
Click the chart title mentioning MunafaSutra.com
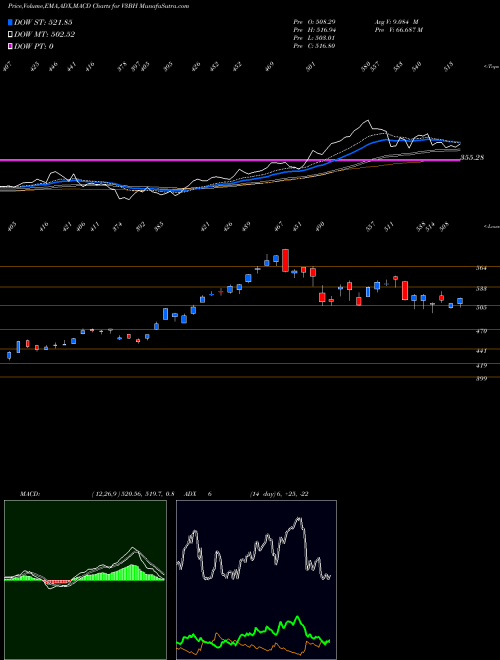98,6
